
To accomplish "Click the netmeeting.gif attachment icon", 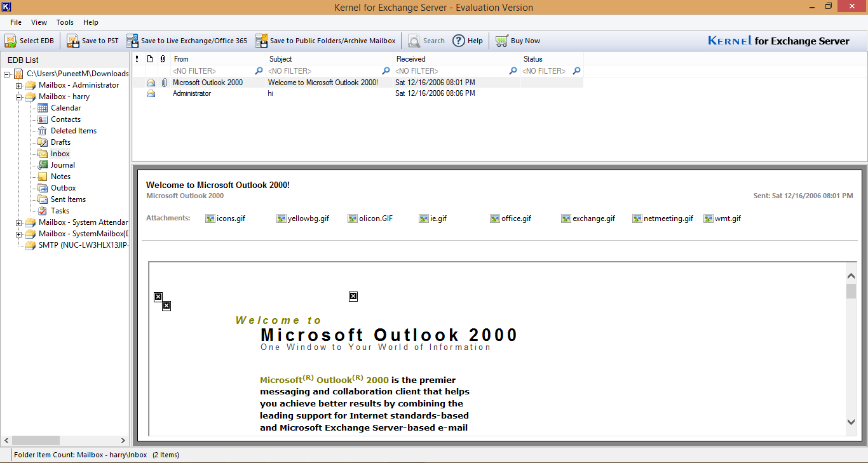I will click(637, 218).
